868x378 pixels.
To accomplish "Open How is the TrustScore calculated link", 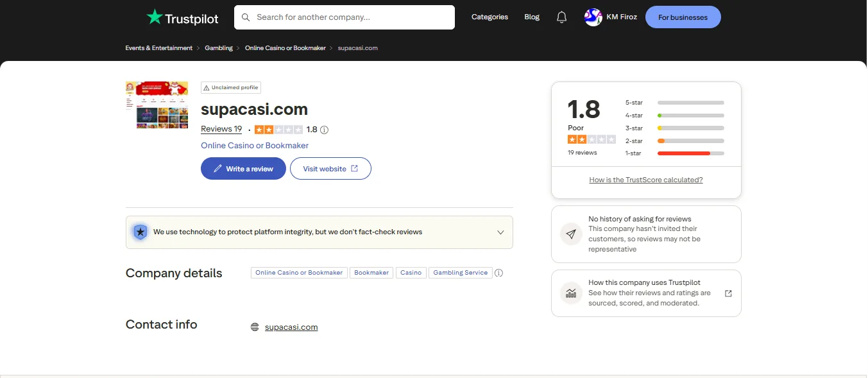I will (x=646, y=180).
